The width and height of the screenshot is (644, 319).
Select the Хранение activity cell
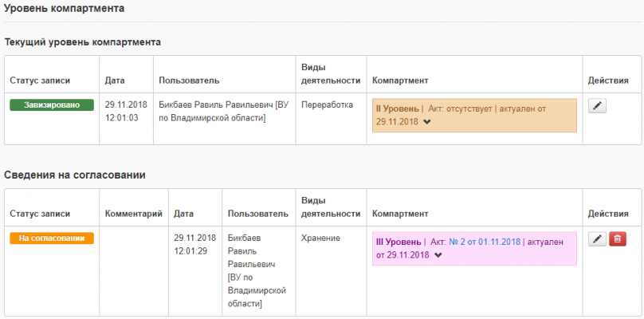(x=321, y=238)
